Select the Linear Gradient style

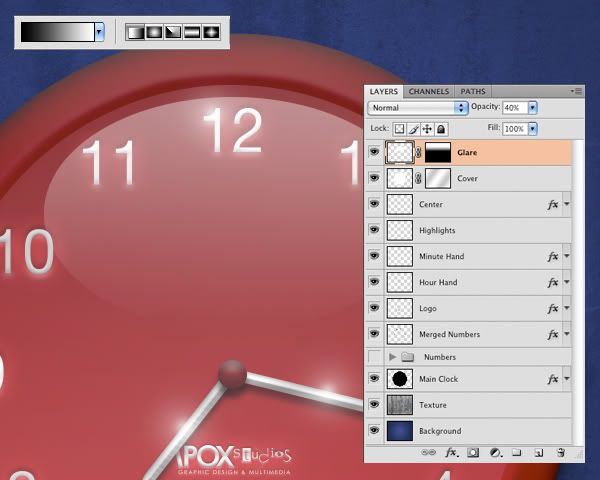pos(135,32)
